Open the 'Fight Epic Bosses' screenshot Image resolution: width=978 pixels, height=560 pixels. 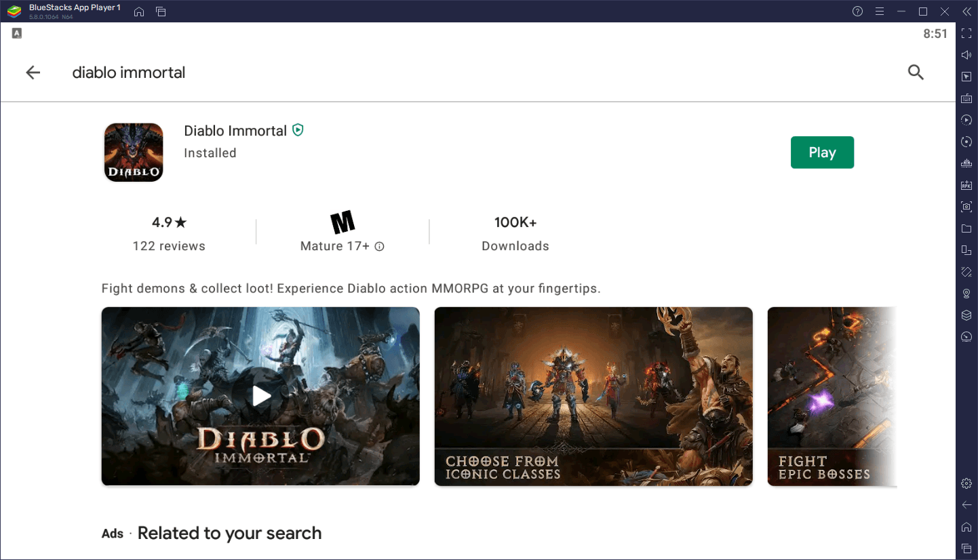pos(832,396)
